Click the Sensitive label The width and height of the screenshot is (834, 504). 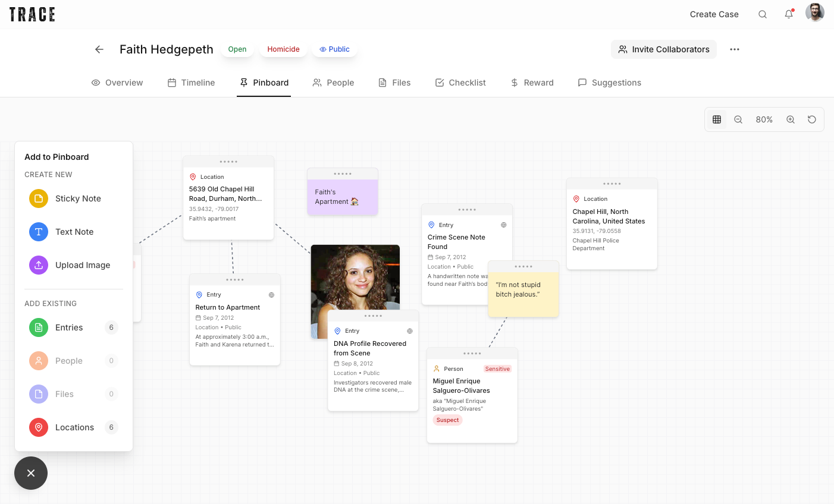(x=497, y=369)
